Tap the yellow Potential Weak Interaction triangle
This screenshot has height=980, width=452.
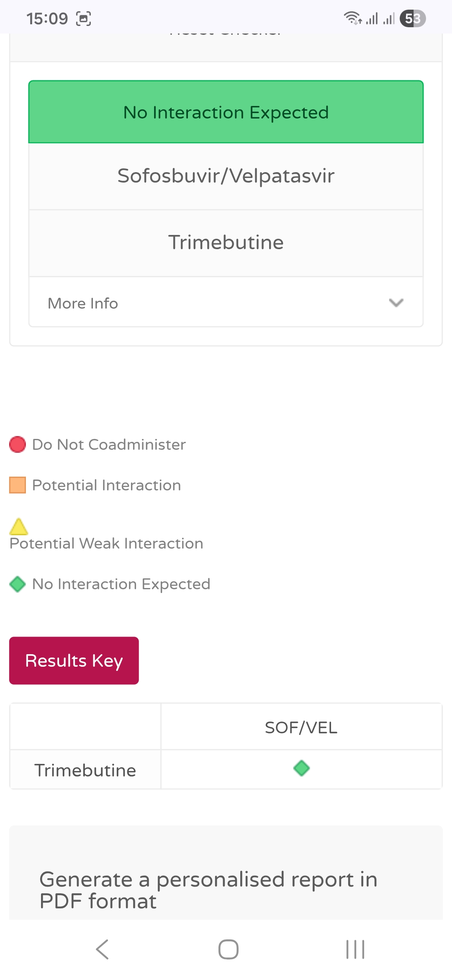point(19,527)
